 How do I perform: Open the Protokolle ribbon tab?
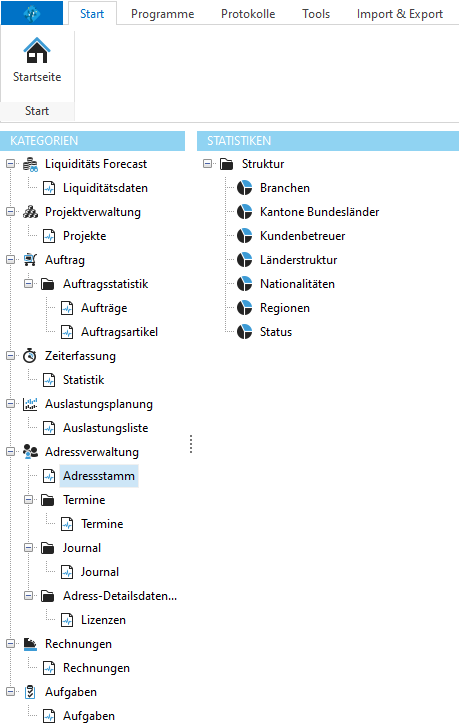248,14
